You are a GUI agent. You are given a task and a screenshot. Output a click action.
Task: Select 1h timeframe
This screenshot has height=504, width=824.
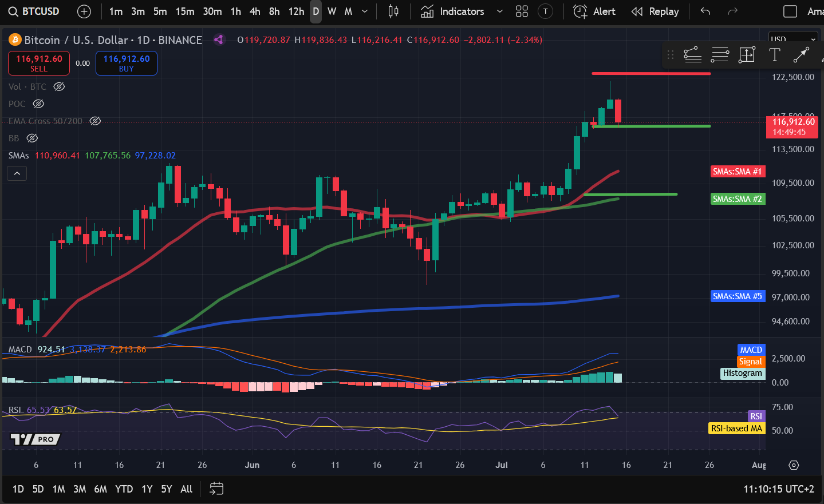pyautogui.click(x=236, y=11)
